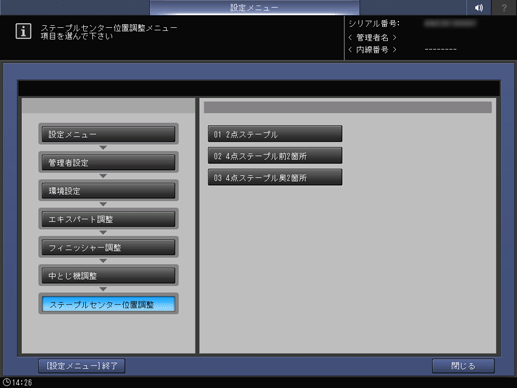
Task: Click the information icon beside the menu message
Action: tap(23, 31)
